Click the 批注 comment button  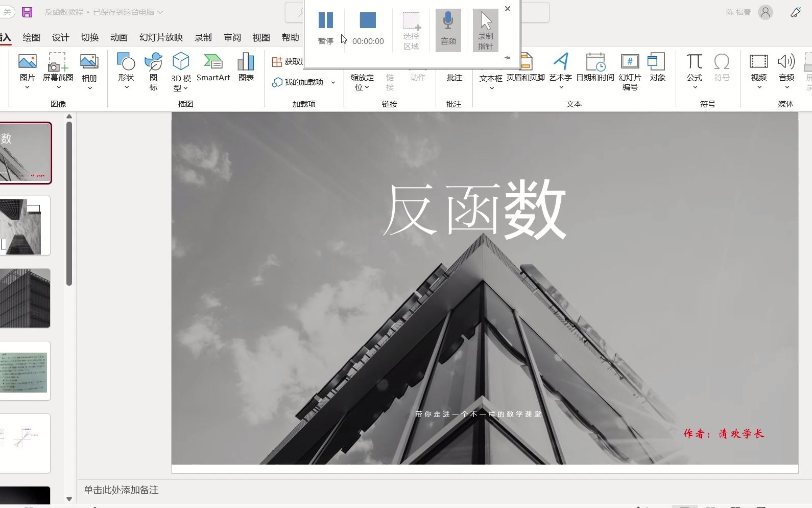(454, 77)
